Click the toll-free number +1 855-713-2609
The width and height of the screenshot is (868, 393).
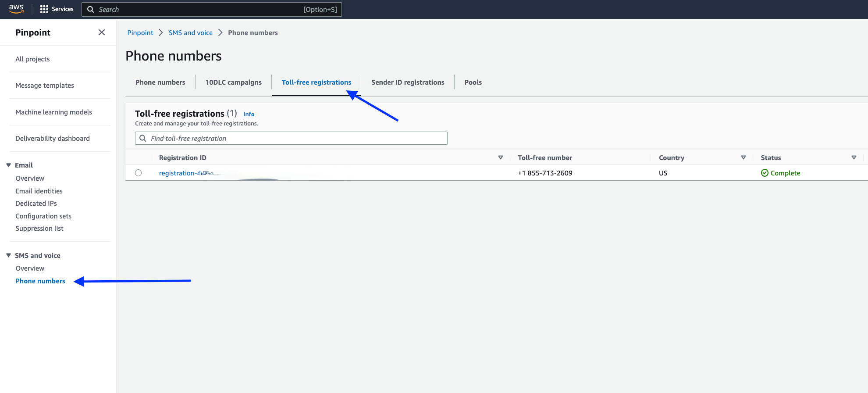click(545, 173)
